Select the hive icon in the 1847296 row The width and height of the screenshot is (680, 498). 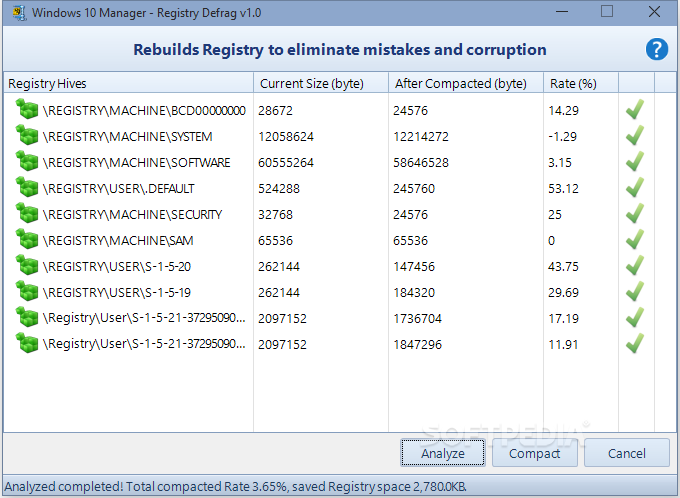click(x=27, y=343)
